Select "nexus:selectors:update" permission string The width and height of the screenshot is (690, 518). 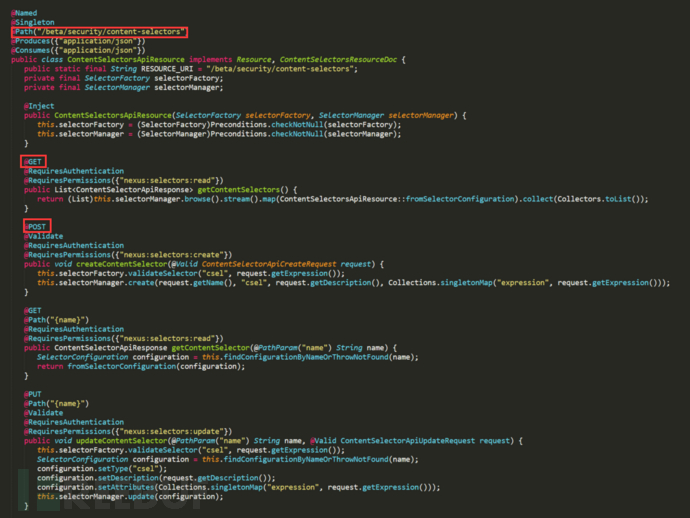pyautogui.click(x=171, y=431)
